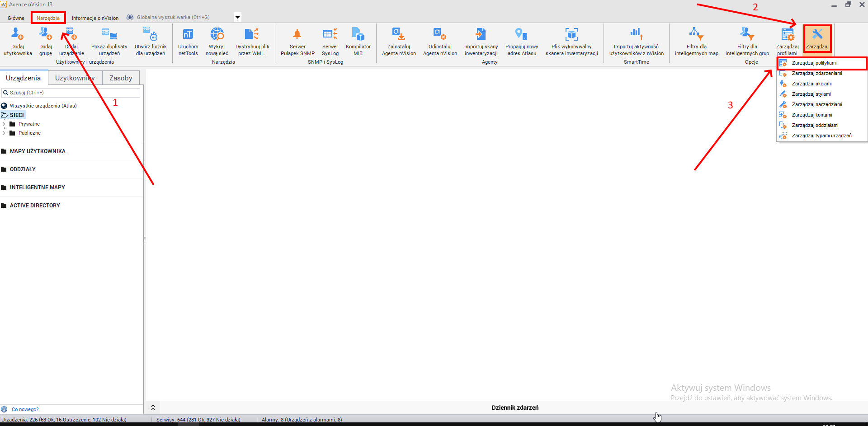Switch to the Główne ribbon tab
This screenshot has height=426, width=868.
click(16, 18)
